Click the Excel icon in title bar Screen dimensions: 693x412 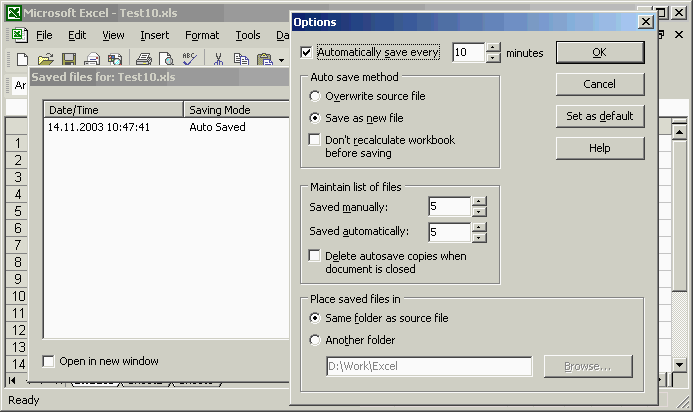14,13
